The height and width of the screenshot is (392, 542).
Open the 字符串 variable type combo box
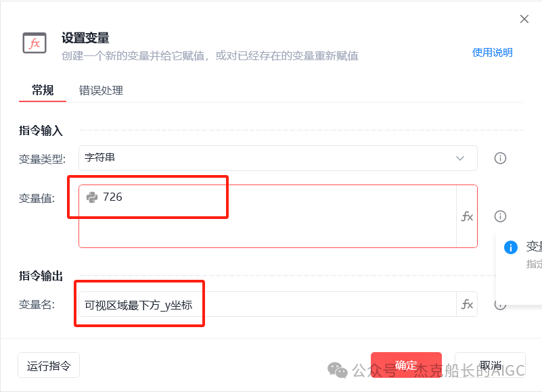click(x=278, y=158)
